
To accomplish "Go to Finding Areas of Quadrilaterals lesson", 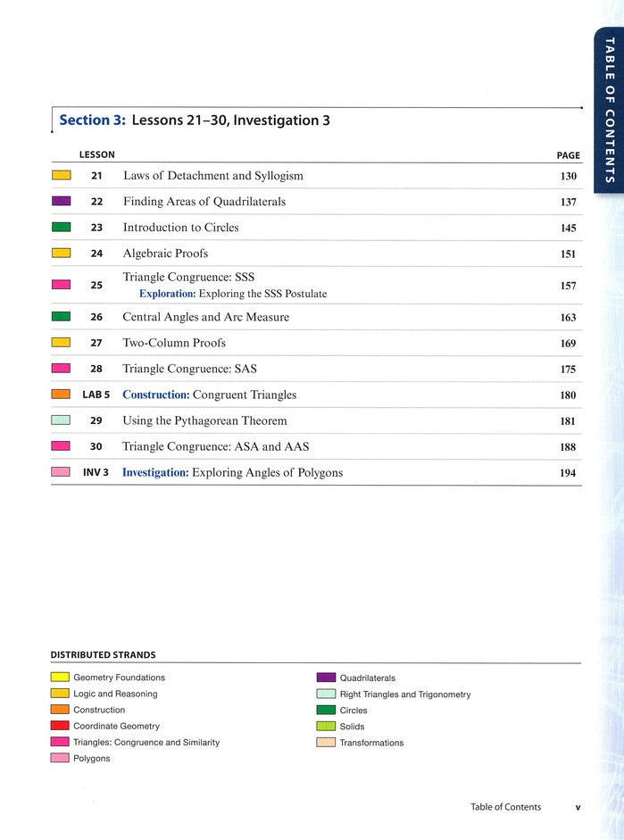I will [204, 202].
